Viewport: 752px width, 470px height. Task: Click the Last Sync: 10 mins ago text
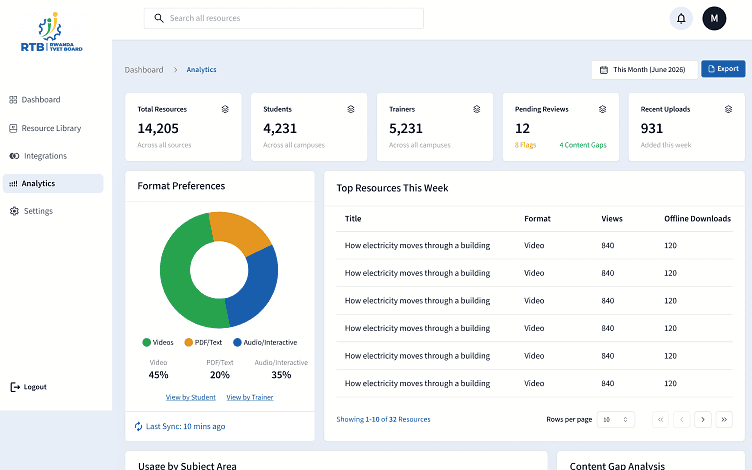click(186, 426)
